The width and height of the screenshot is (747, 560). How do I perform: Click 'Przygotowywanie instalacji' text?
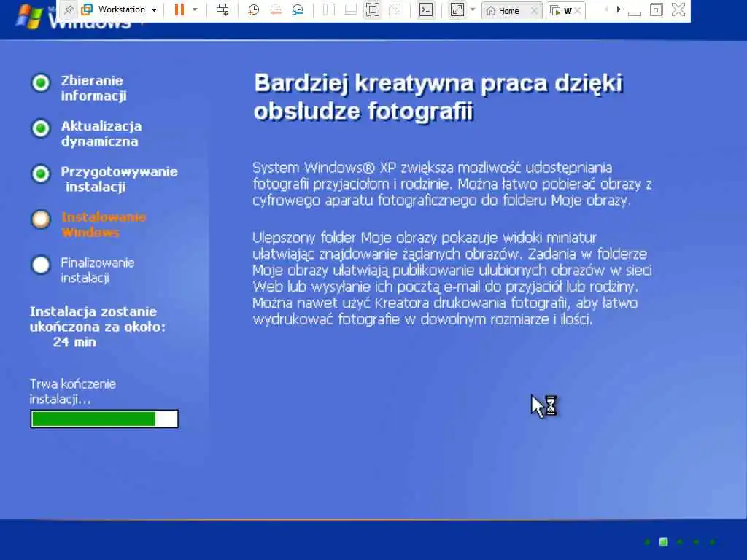tap(119, 179)
